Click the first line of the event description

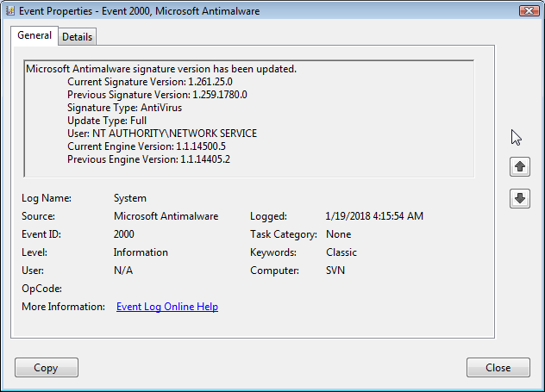point(161,69)
